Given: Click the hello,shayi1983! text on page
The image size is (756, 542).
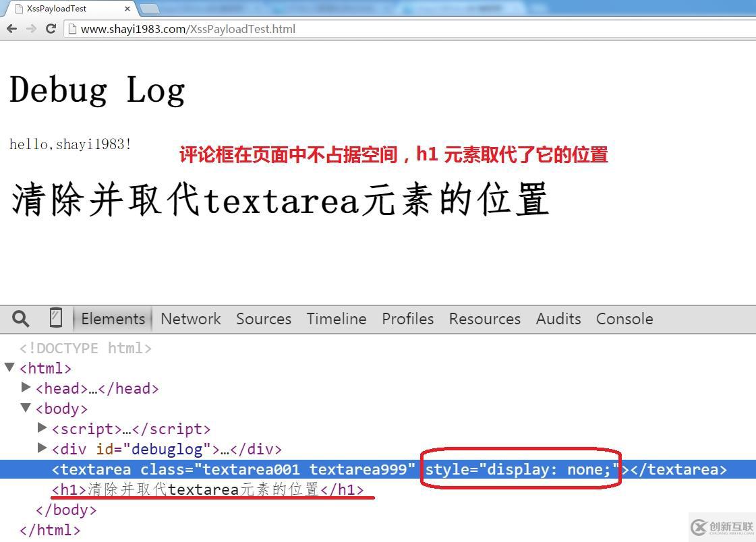Looking at the screenshot, I should (x=70, y=144).
